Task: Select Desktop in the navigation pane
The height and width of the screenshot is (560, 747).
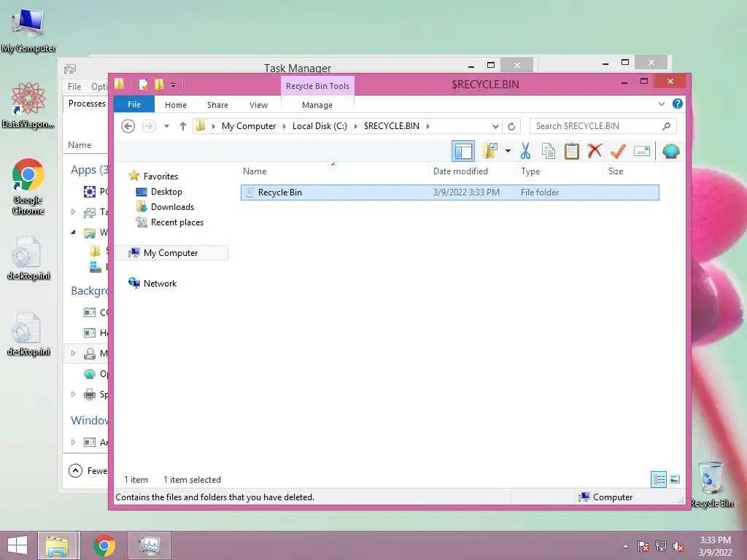Action: coord(166,192)
